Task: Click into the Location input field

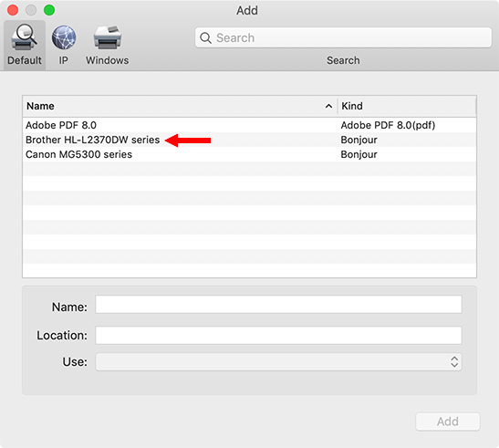Action: (278, 335)
